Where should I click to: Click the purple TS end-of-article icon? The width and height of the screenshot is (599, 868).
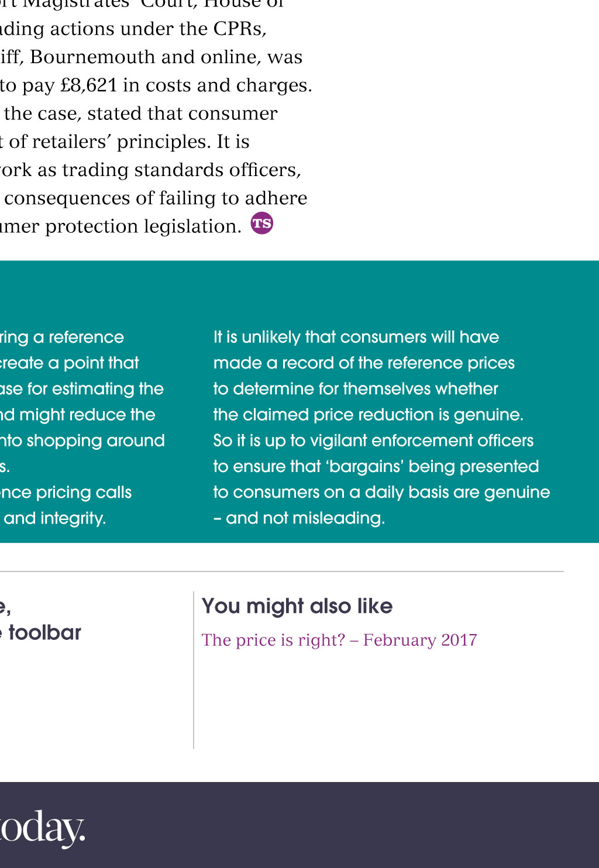click(x=262, y=223)
